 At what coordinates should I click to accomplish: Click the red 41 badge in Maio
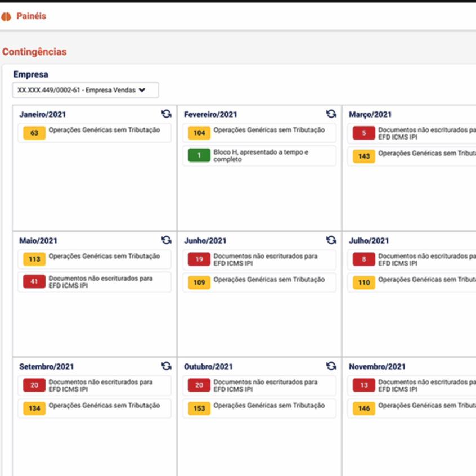34,282
